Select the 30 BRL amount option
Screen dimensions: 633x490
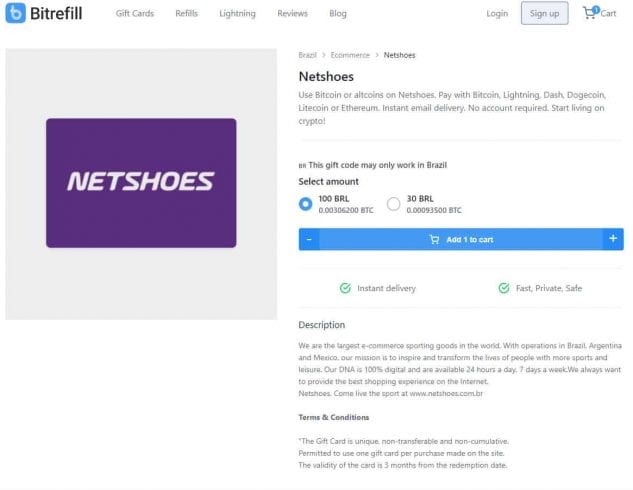(x=394, y=204)
